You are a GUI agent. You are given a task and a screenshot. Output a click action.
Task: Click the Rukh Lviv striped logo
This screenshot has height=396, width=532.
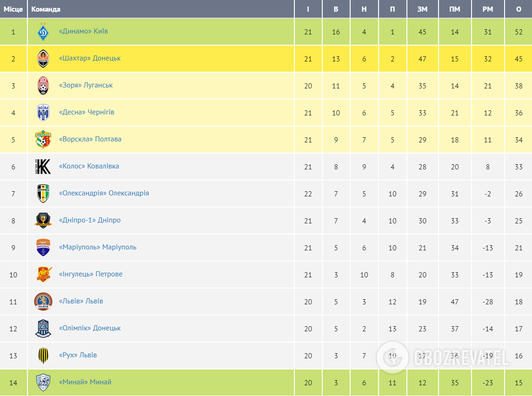(x=43, y=356)
